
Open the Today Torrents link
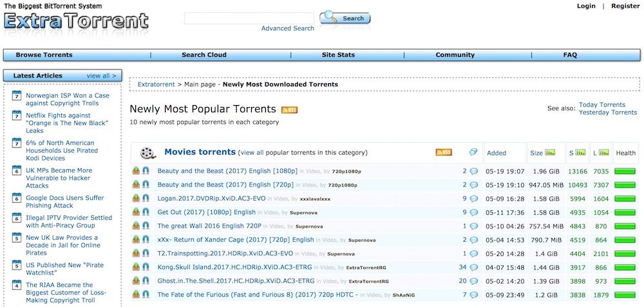602,104
